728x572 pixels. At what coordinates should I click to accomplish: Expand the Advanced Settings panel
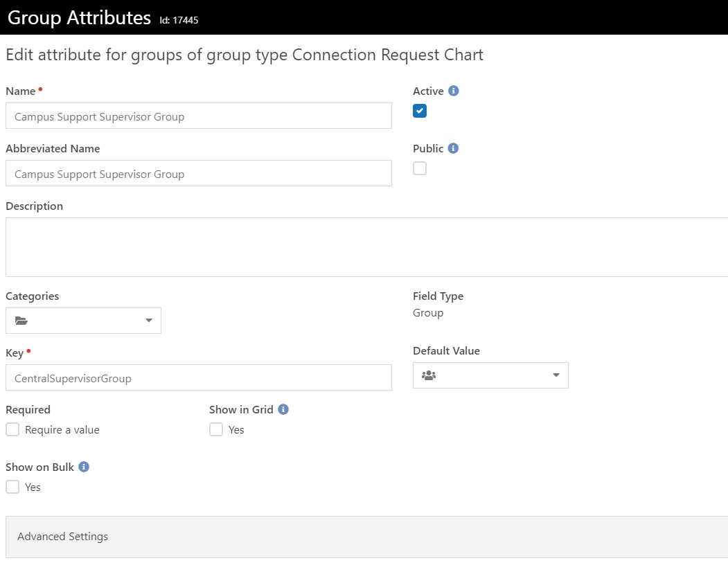(367, 537)
